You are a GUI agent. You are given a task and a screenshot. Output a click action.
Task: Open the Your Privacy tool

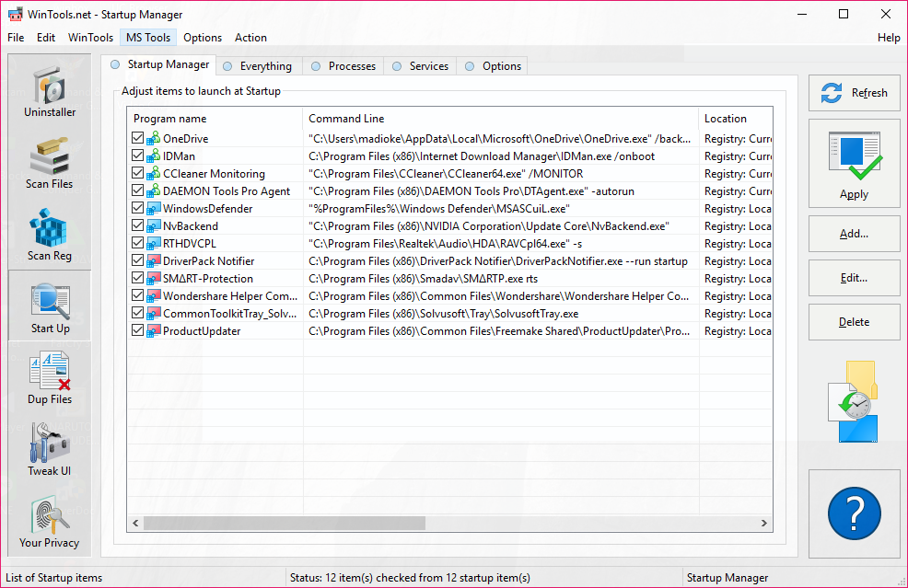(x=50, y=522)
